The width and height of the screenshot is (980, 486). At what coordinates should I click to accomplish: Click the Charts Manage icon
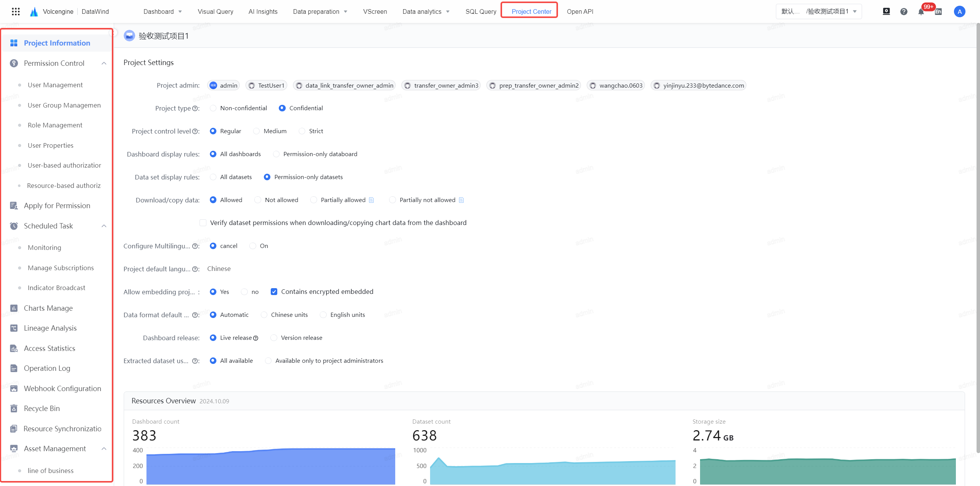click(14, 308)
